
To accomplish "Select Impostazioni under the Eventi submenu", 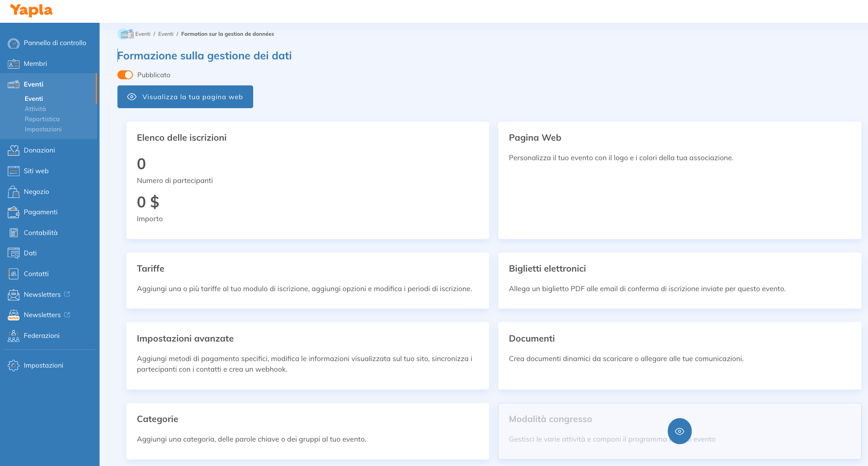I will tap(43, 129).
